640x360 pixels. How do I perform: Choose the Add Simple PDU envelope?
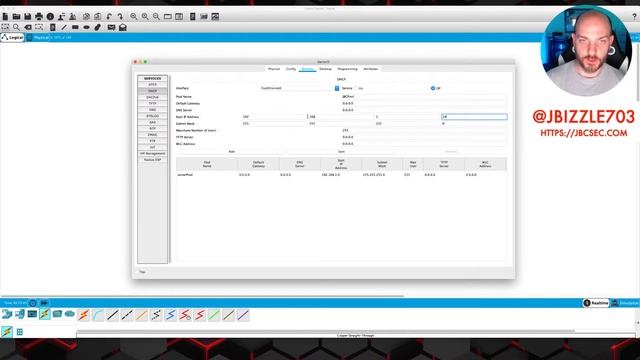tap(111, 27)
